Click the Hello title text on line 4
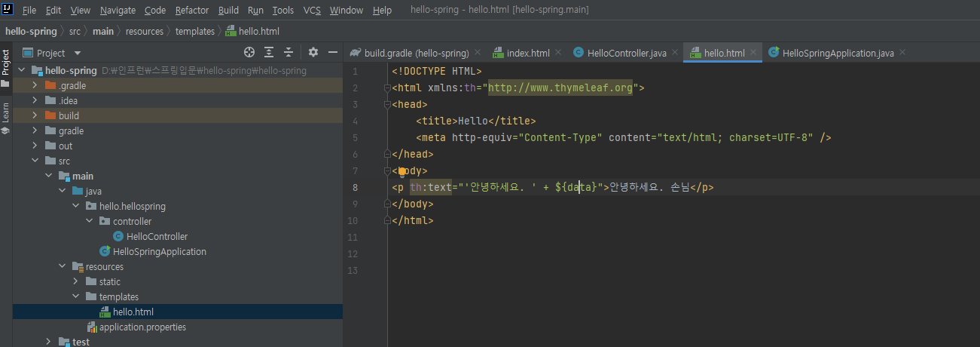Screen dimensions: 980x347 (x=473, y=121)
